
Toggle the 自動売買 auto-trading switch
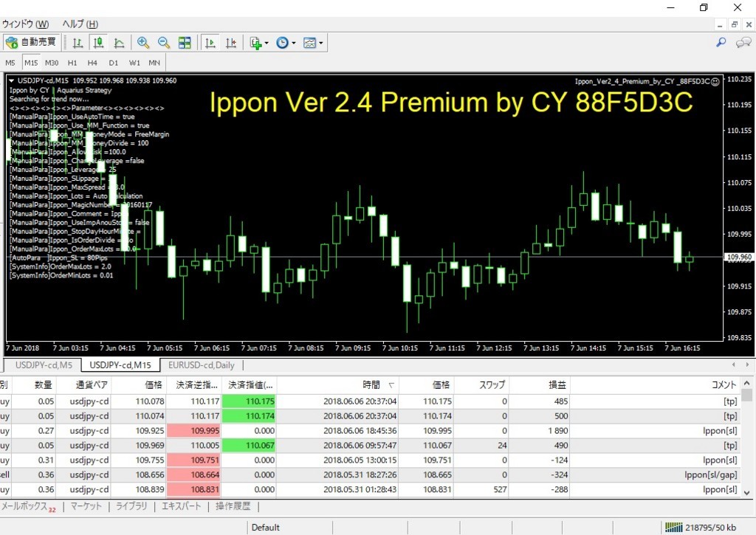click(31, 42)
